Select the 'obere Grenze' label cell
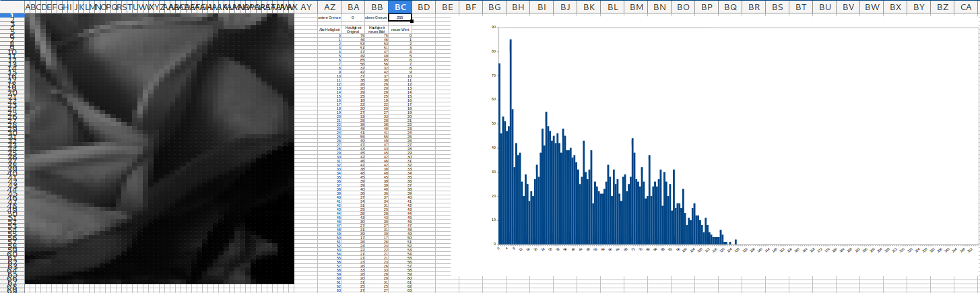Image resolution: width=980 pixels, height=293 pixels. [x=376, y=18]
